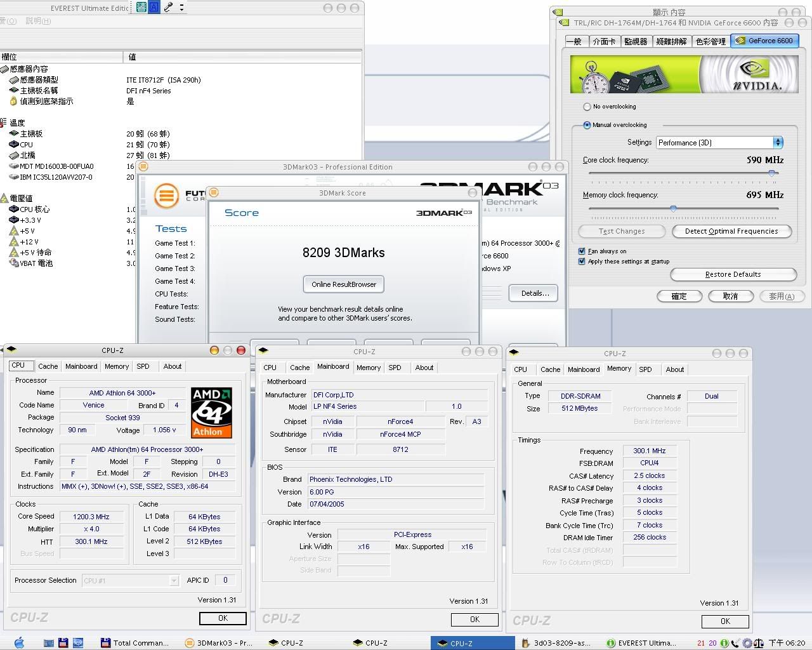Screen dimensions: 812x650
Task: Click the chip icon beside 感應器類型 row
Action: pos(14,80)
